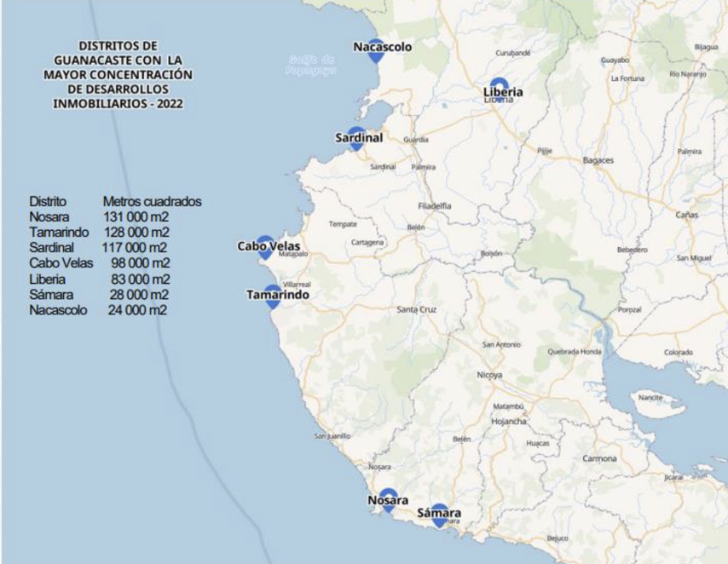
Task: Click the Nicoya town label on map
Action: click(x=489, y=375)
